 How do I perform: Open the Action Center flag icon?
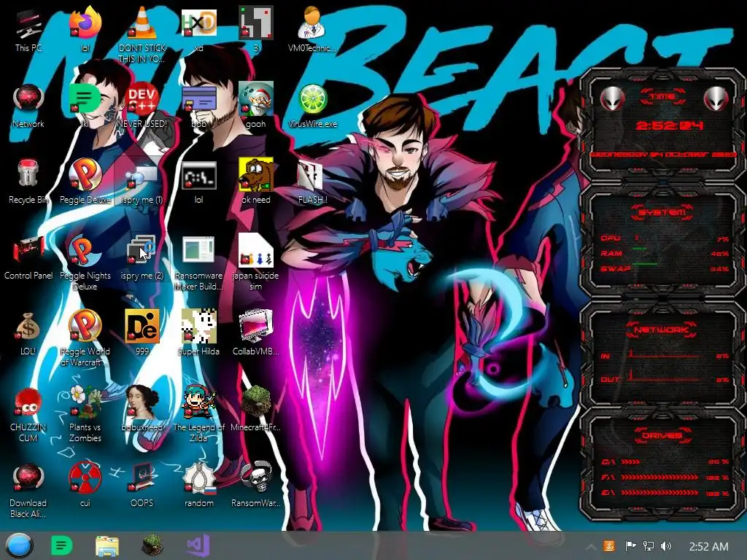point(630,546)
